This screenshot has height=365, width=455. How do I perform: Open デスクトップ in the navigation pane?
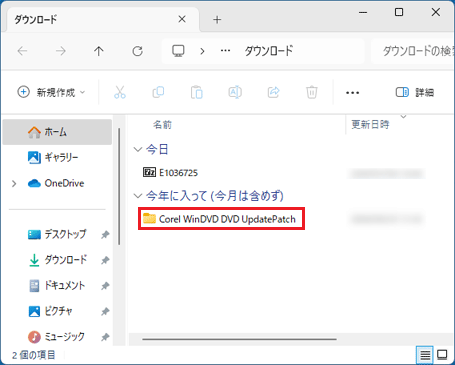pos(57,234)
